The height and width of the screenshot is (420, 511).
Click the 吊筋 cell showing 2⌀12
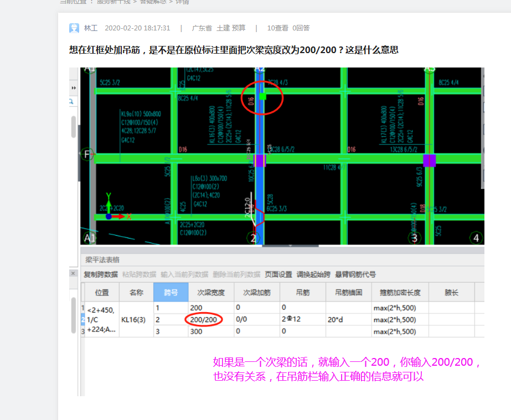[303, 320]
